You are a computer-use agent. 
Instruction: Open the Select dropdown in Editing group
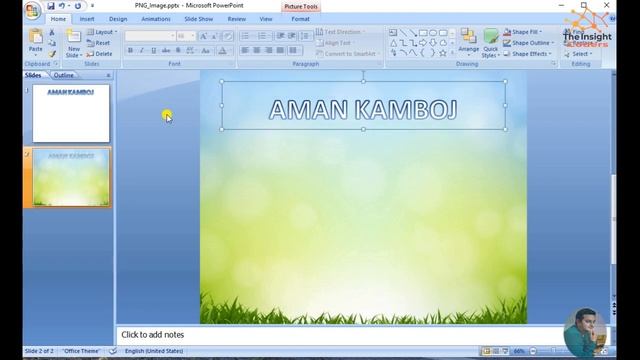(578, 54)
